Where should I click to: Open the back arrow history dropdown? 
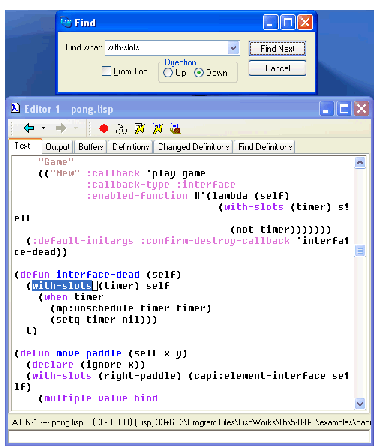43,128
